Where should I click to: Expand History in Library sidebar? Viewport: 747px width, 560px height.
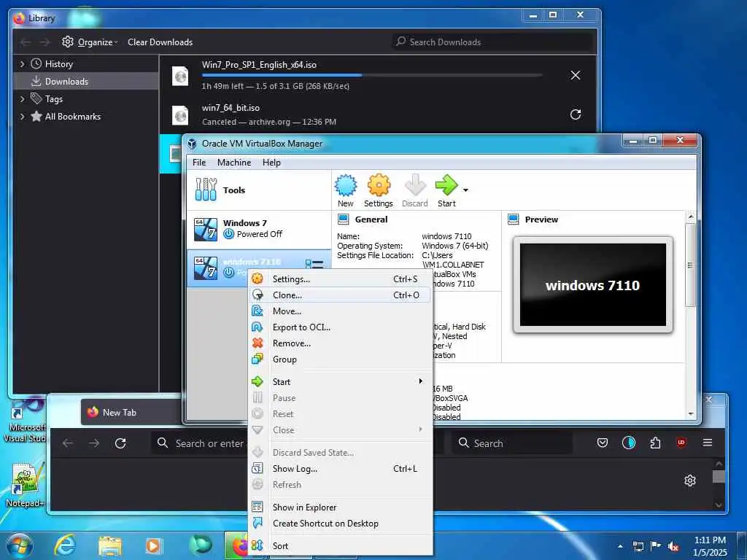pos(22,64)
